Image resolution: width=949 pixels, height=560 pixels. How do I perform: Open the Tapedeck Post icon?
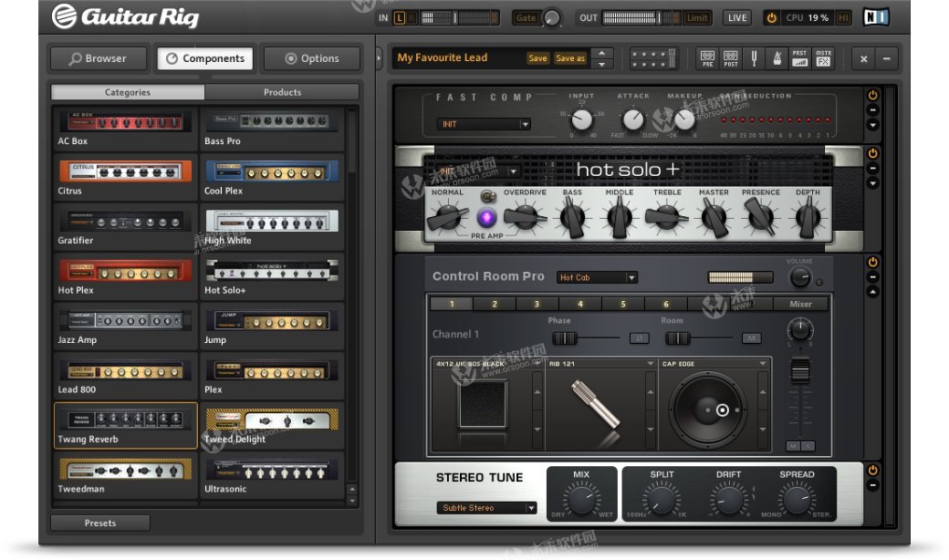pyautogui.click(x=731, y=58)
